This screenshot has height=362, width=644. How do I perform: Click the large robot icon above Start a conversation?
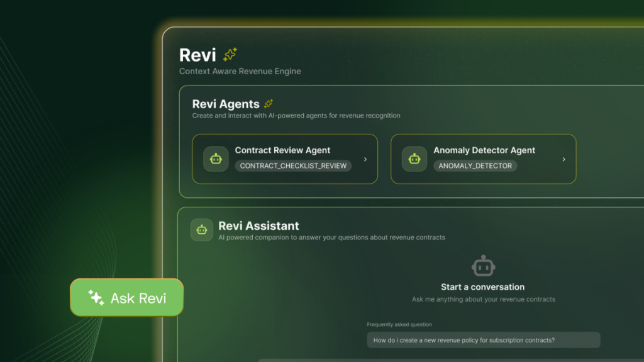coord(483,266)
